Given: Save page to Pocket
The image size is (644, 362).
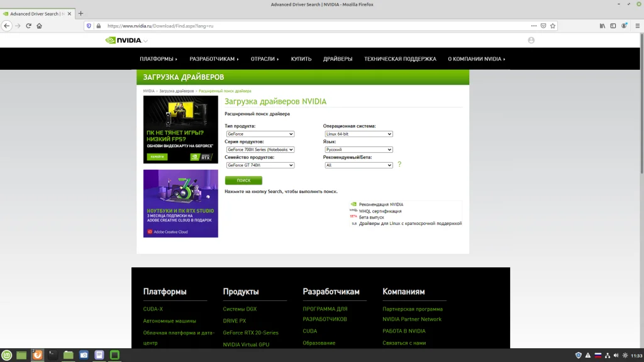Looking at the screenshot, I should [x=543, y=26].
